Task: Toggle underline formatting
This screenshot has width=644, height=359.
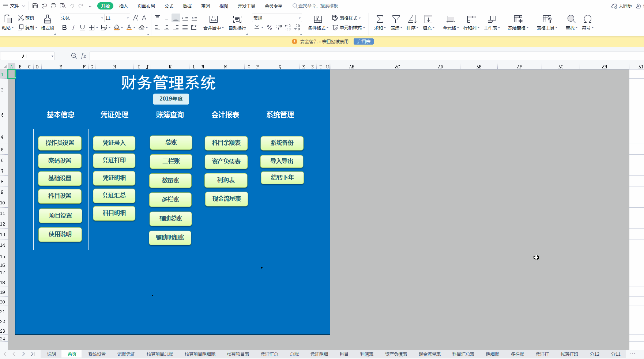Action: (82, 27)
